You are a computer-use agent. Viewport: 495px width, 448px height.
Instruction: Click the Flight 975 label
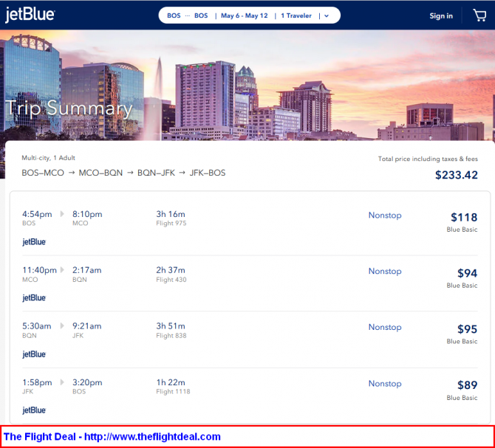click(x=171, y=223)
